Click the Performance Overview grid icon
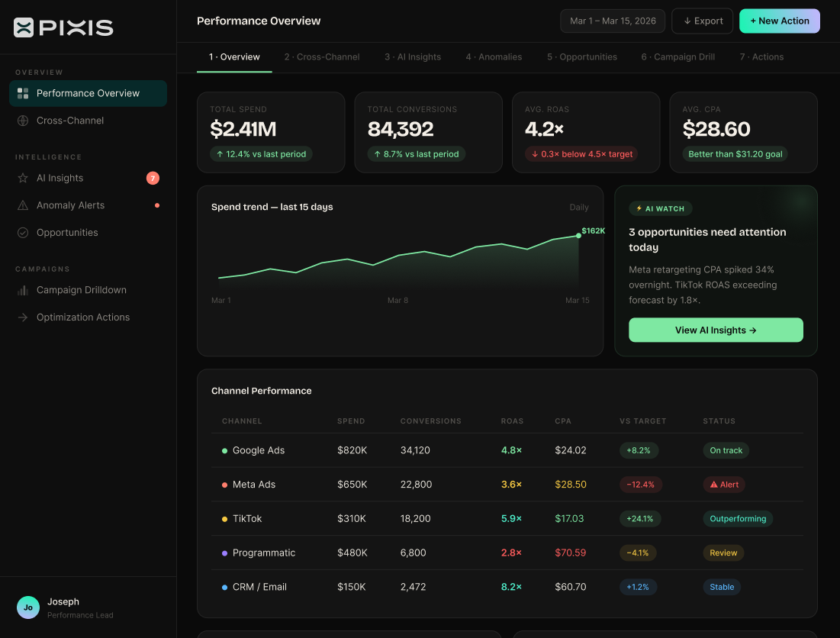The image size is (840, 638). [23, 93]
